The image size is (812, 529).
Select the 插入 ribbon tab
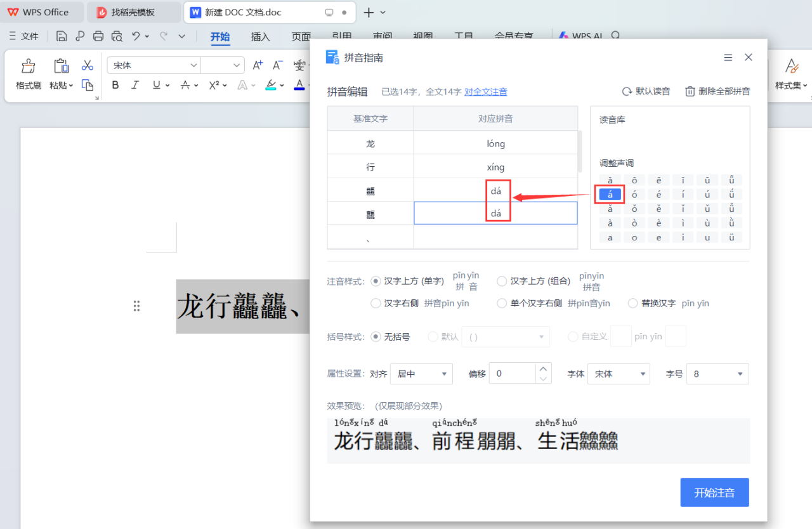coord(261,36)
